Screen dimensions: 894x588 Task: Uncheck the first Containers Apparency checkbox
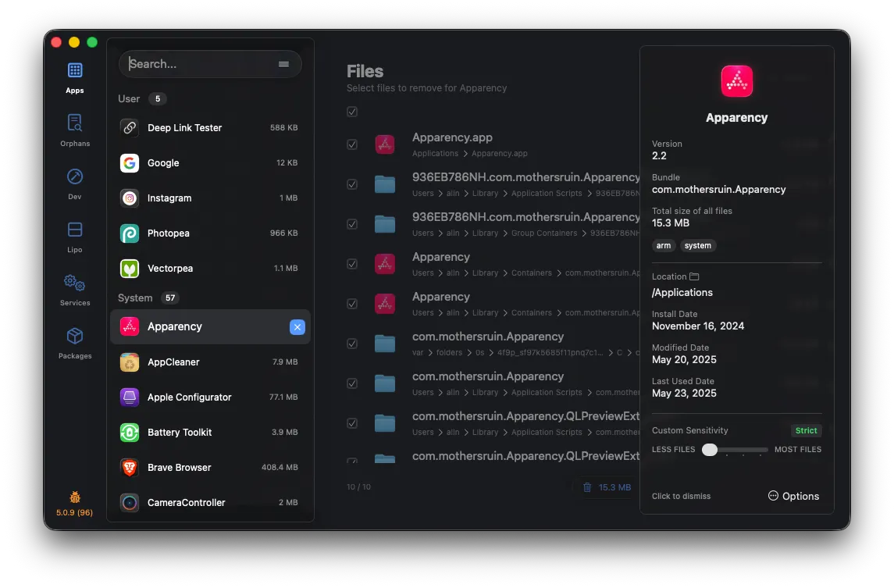[x=352, y=264]
